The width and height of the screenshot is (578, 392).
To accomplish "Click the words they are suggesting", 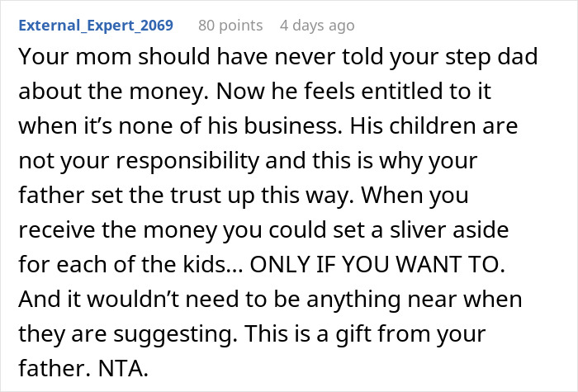I will click(x=128, y=334).
